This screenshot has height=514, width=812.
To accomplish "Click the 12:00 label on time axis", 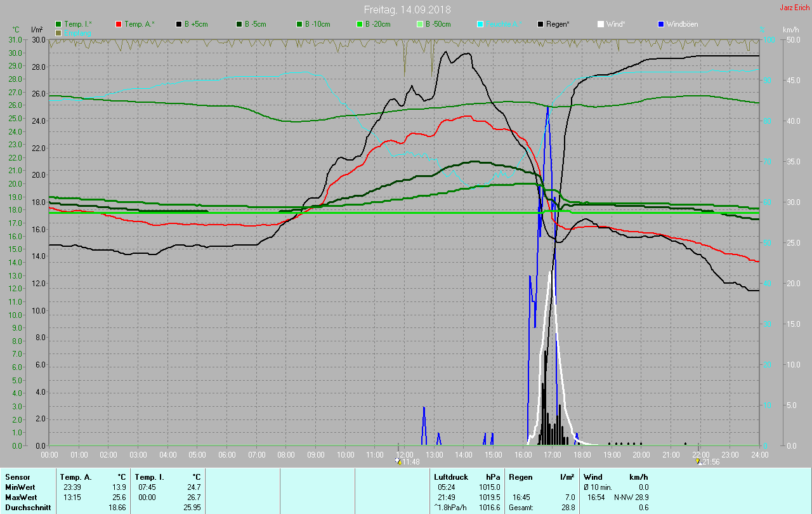I will pyautogui.click(x=404, y=455).
